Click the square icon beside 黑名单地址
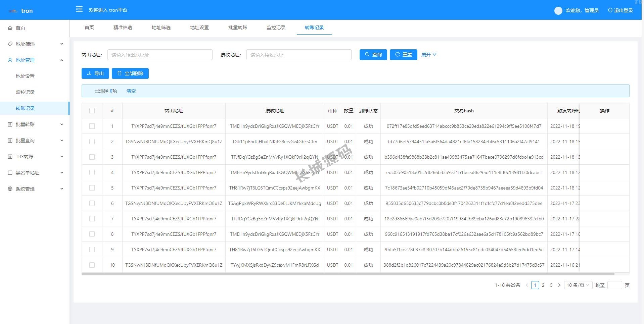 10,173
